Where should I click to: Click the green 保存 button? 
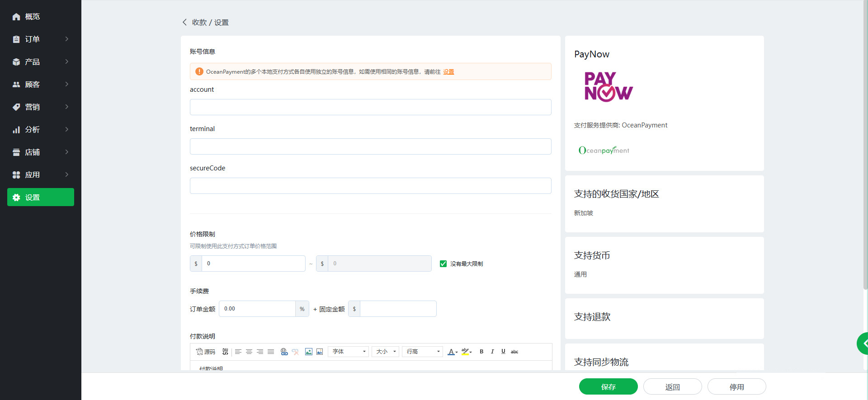pyautogui.click(x=608, y=387)
